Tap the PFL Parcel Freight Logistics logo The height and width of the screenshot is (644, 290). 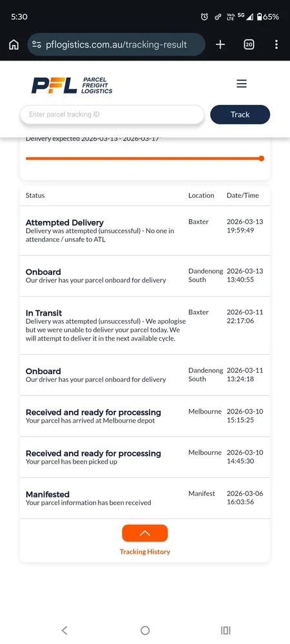point(72,86)
